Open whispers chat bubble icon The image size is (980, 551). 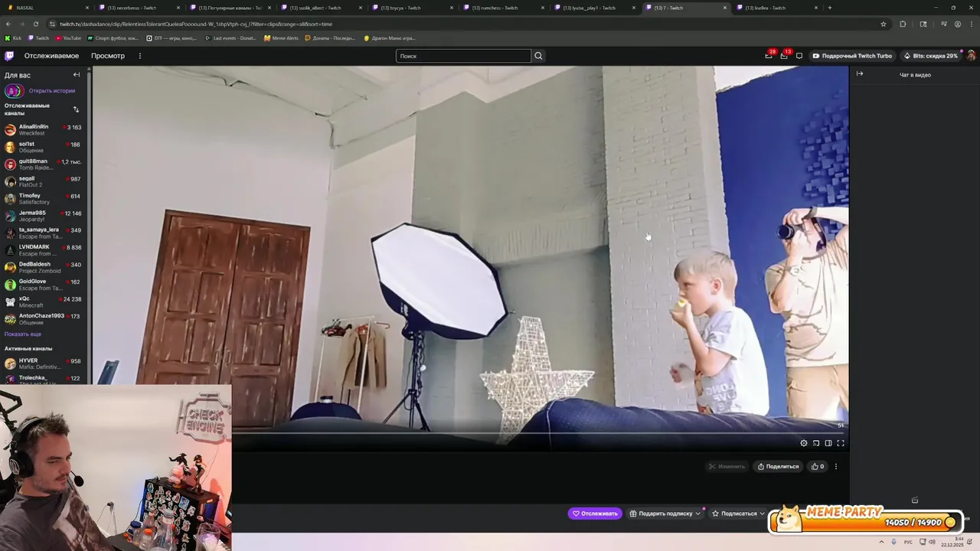pos(799,56)
